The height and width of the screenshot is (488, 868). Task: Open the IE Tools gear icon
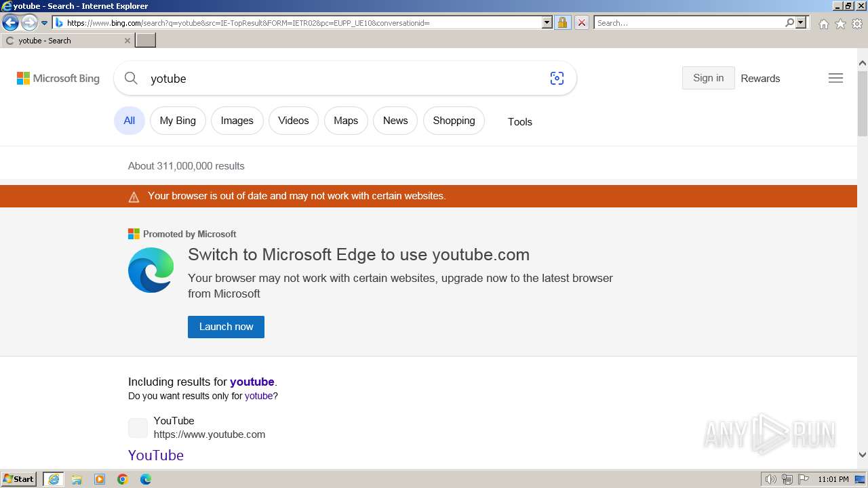click(x=857, y=24)
